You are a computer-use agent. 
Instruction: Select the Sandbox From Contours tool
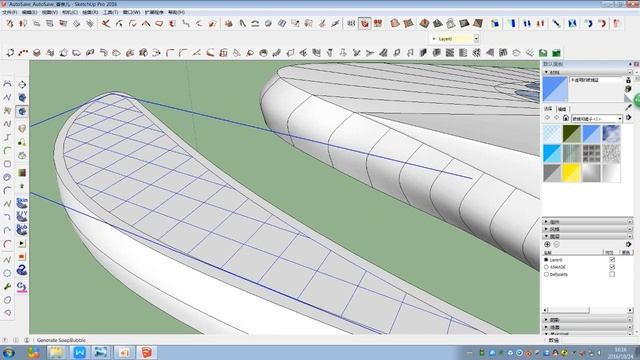(x=394, y=23)
